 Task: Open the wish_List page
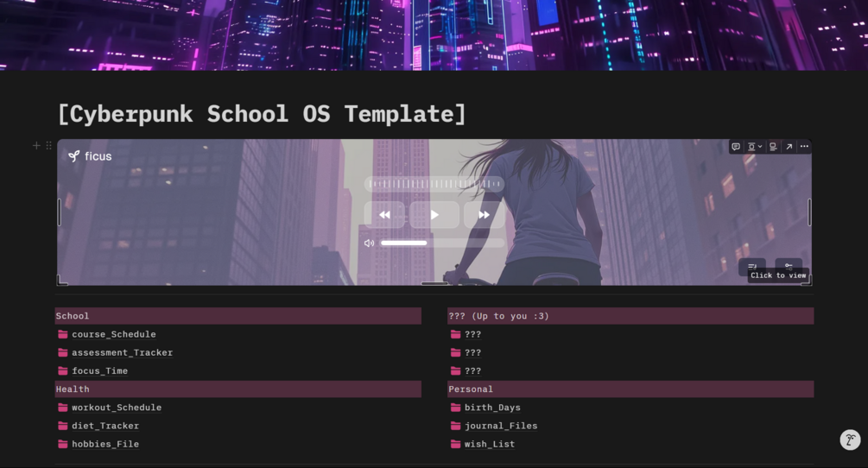tap(490, 444)
